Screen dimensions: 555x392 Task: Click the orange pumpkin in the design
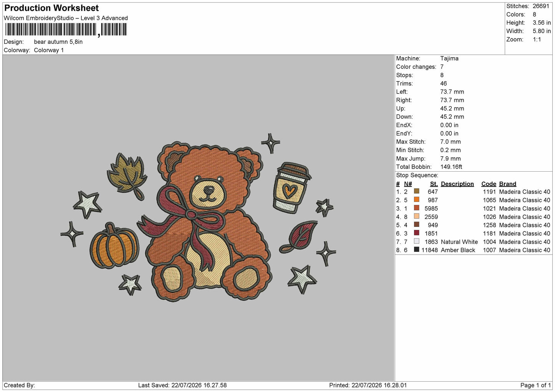(x=114, y=246)
